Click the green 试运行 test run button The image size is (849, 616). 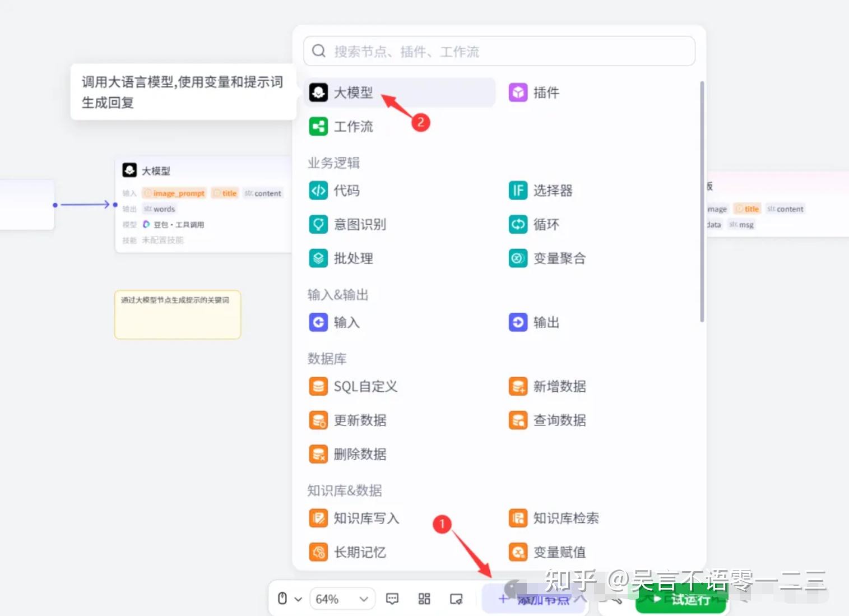681,600
